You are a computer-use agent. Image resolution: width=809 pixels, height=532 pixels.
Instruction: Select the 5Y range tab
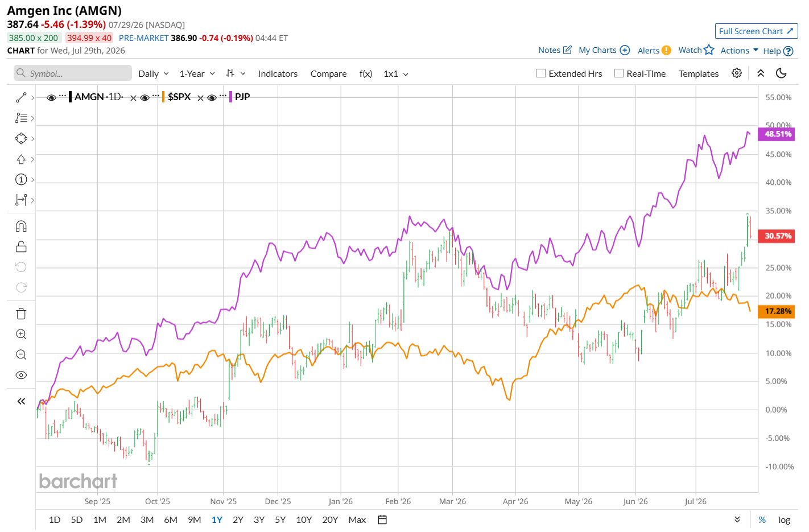280,519
